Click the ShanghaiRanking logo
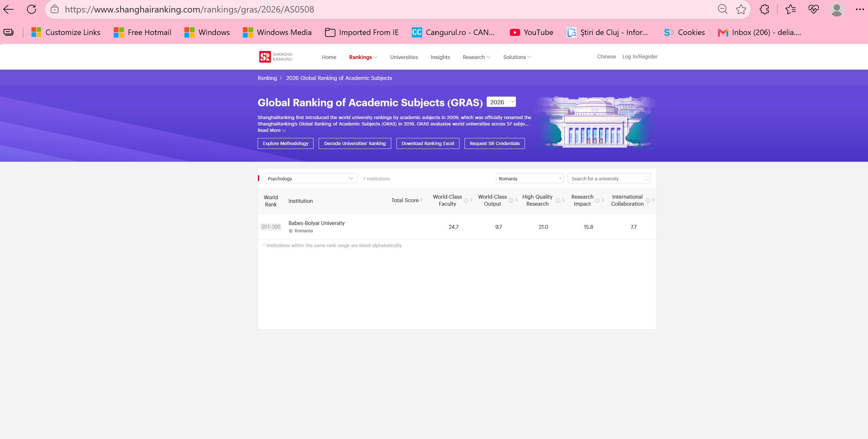Viewport: 868px width, 439px height. (276, 56)
